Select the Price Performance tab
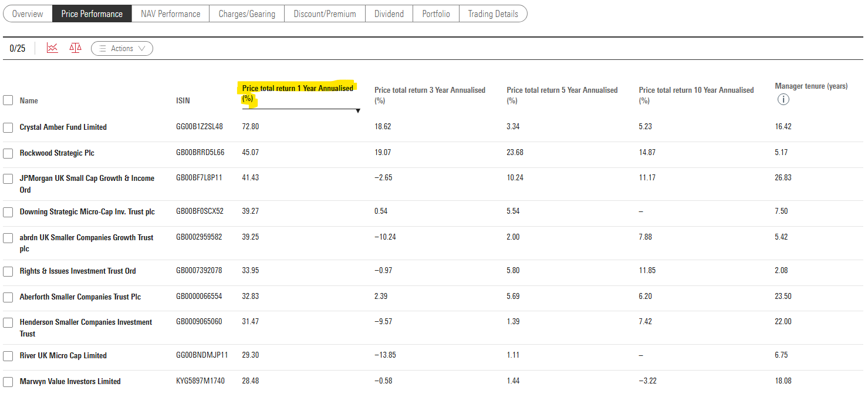This screenshot has width=868, height=397. coord(92,14)
